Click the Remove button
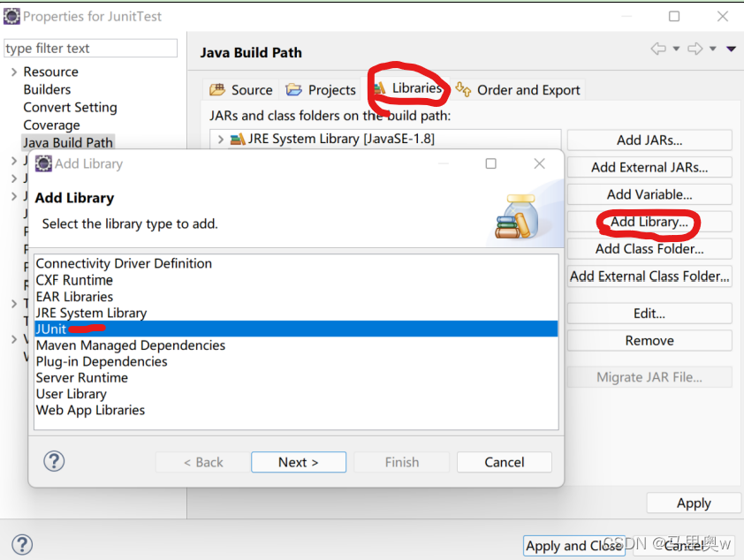The image size is (744, 560). (649, 340)
